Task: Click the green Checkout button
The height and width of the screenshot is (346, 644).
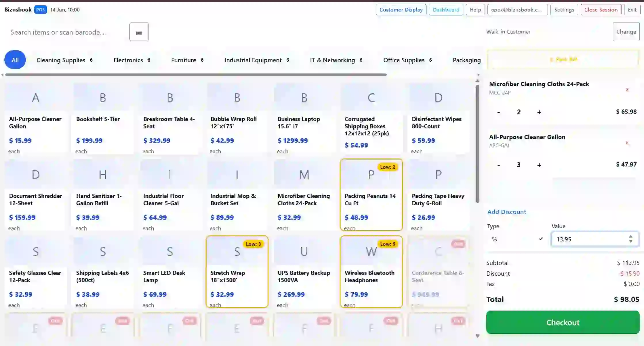Action: (x=563, y=322)
